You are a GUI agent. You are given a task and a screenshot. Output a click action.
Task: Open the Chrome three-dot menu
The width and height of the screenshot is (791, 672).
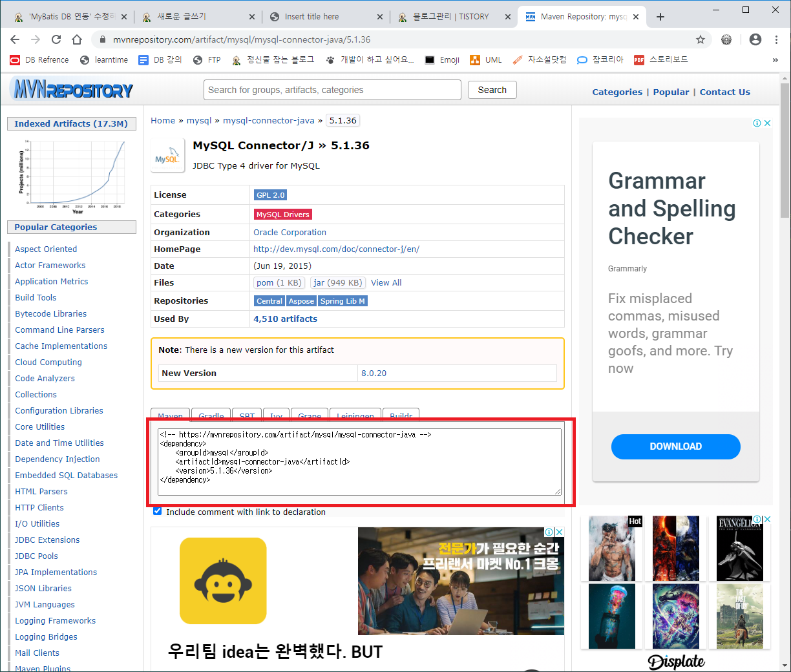776,39
